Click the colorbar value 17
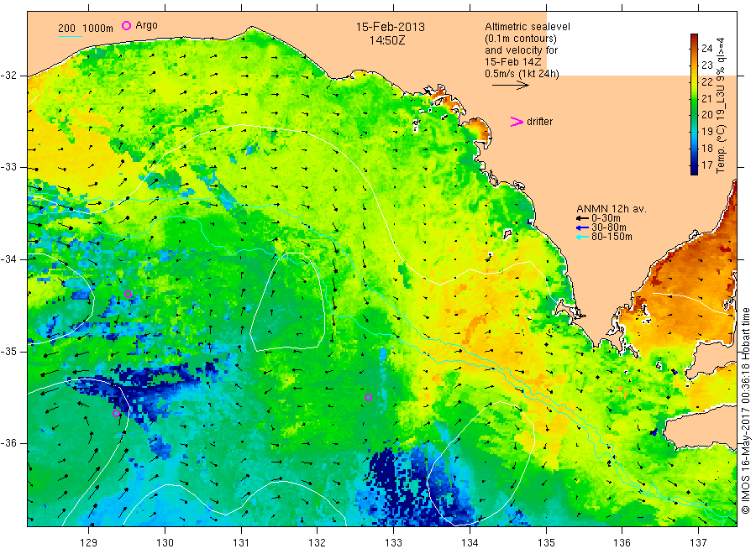The height and width of the screenshot is (554, 756). 706,165
